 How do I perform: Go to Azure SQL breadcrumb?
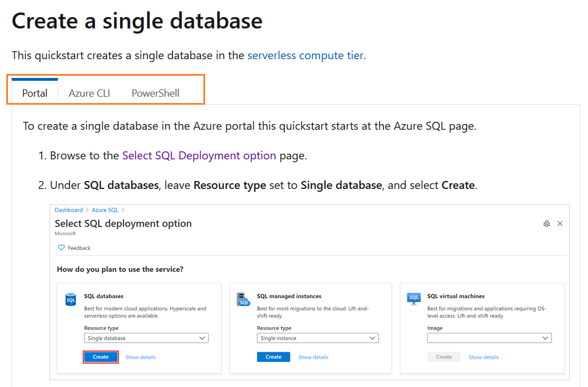105,210
